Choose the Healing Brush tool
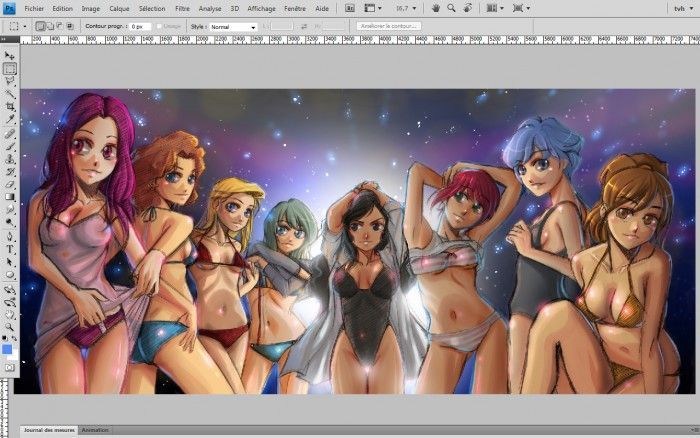The image size is (700, 438). [x=9, y=133]
